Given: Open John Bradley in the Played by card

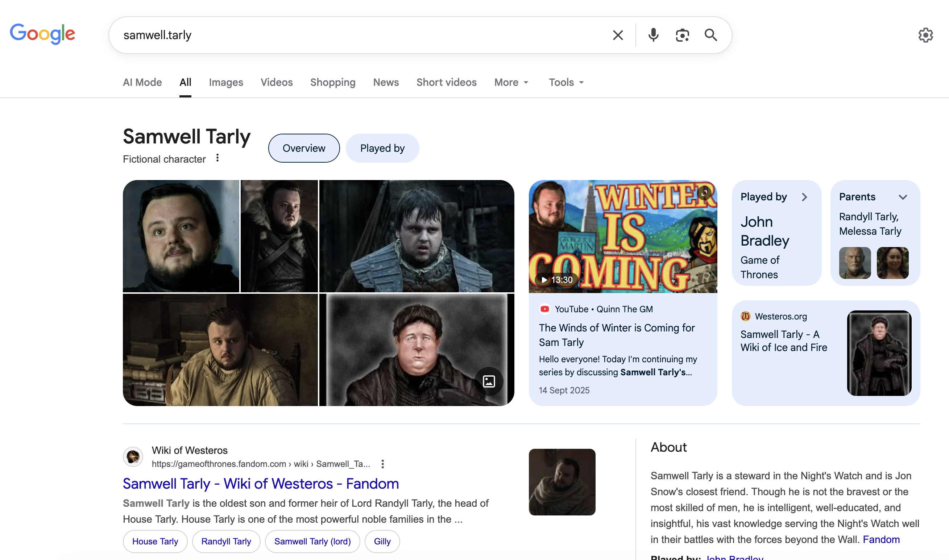Looking at the screenshot, I should click(765, 231).
